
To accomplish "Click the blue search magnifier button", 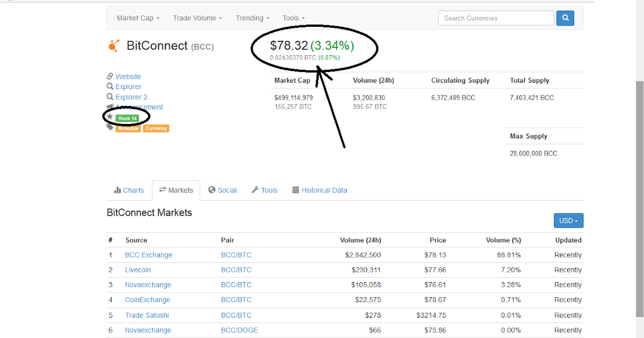I will tap(565, 18).
